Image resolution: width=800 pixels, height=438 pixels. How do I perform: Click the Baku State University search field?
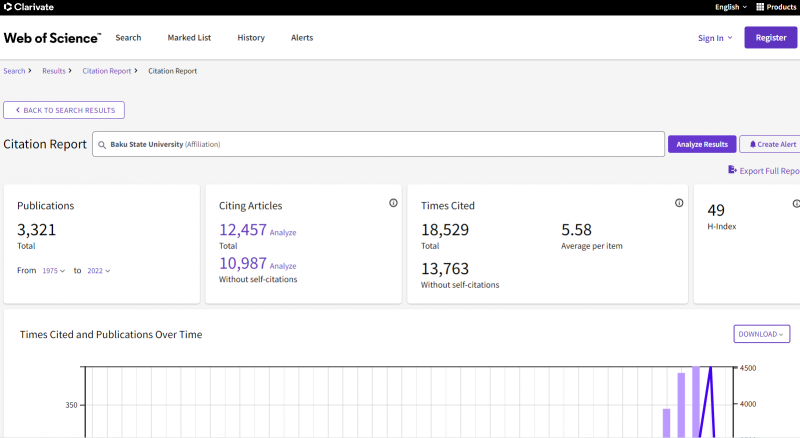pos(379,144)
